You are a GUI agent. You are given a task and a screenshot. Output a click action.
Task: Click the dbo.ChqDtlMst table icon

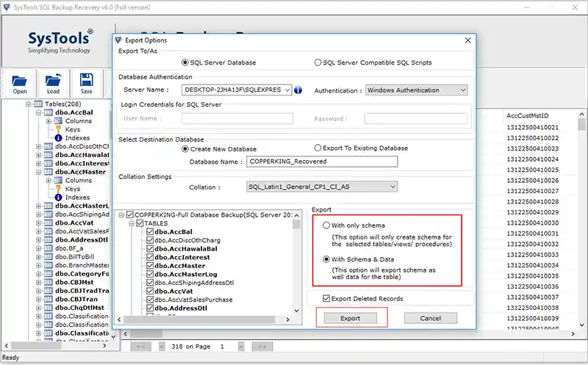tap(49, 308)
